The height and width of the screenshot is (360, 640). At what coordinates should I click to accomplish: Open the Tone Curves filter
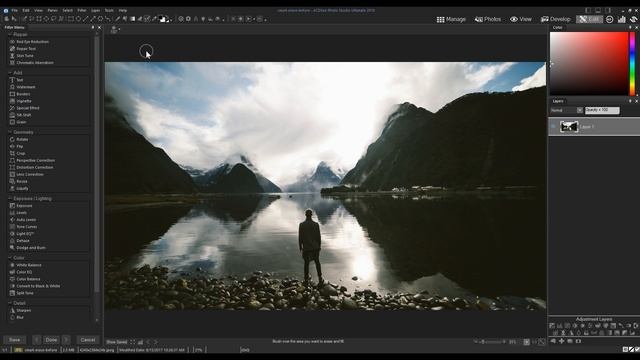coord(23,227)
